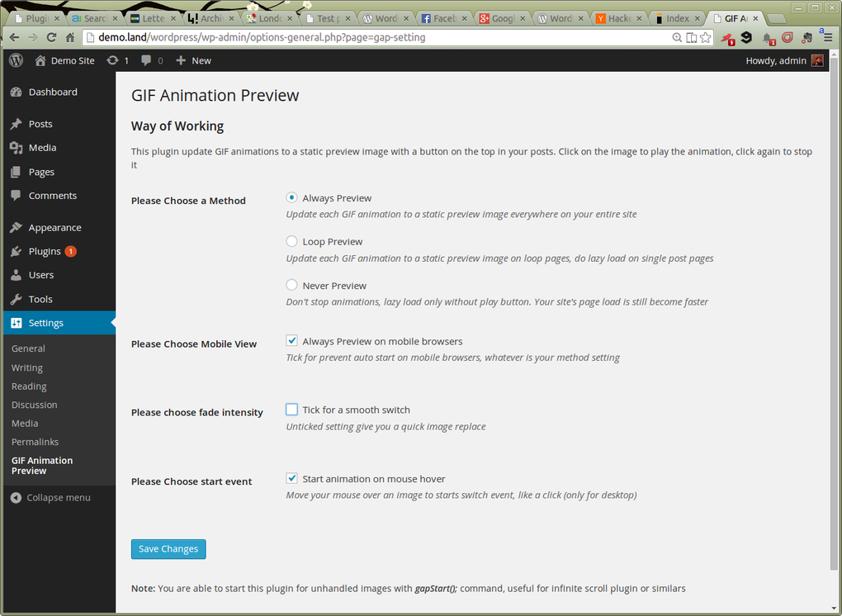Enable Tick for a smooth switch
Image resolution: width=842 pixels, height=616 pixels.
(291, 409)
